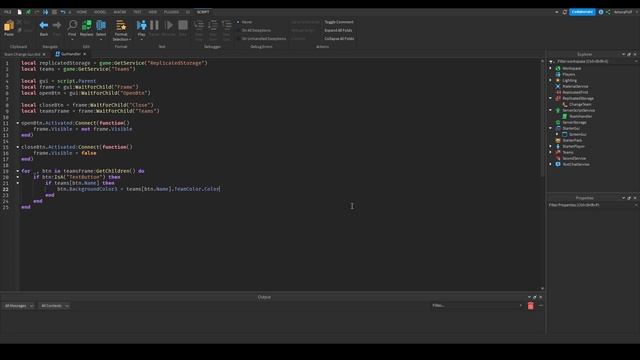The width and height of the screenshot is (640, 360).
Task: Click Expand All Folds
Action: pyautogui.click(x=338, y=30)
